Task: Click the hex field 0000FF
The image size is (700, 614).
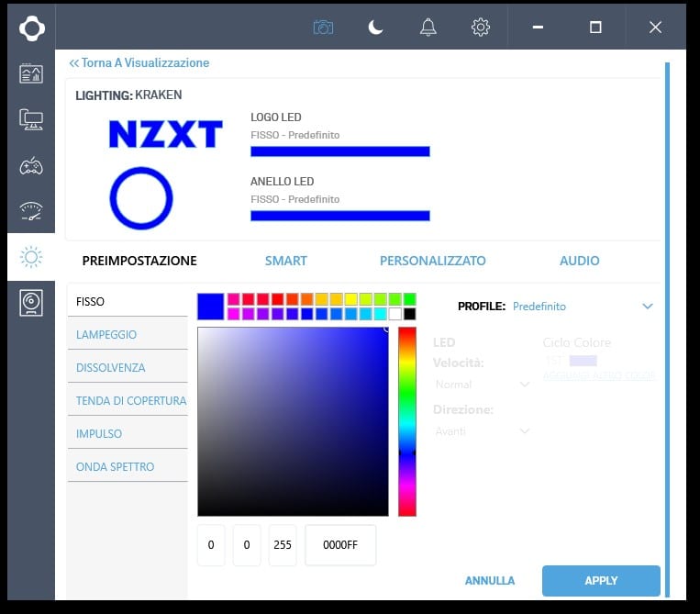Action: point(340,545)
